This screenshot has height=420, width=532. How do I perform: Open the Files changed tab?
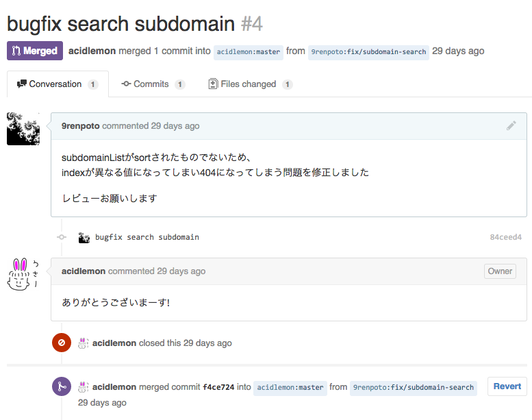(x=251, y=84)
